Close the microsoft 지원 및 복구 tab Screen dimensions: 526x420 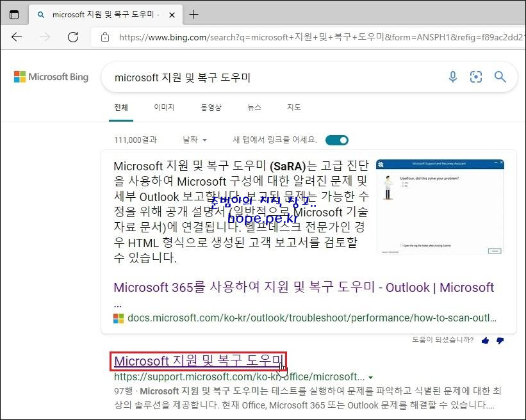tap(172, 15)
